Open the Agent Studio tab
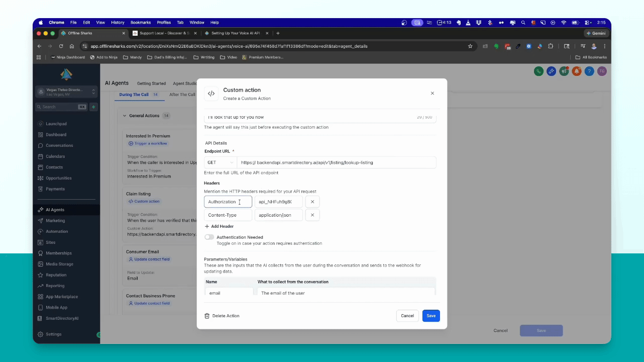 tap(185, 83)
